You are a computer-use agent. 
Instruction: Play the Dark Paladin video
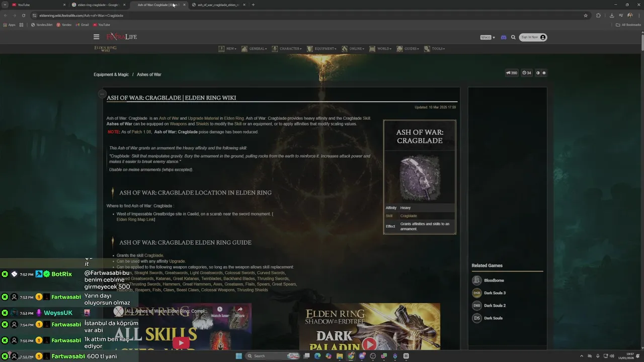click(369, 344)
